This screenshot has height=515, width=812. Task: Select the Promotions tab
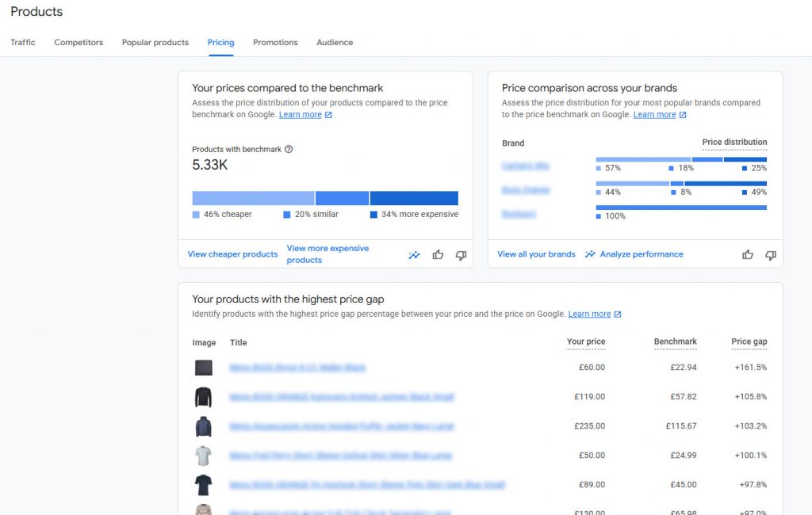275,43
